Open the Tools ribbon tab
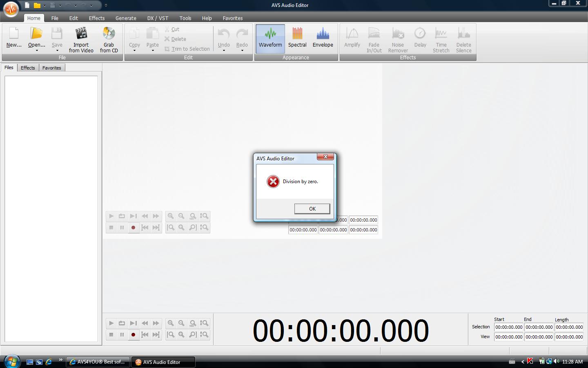The height and width of the screenshot is (368, 588). tap(185, 18)
